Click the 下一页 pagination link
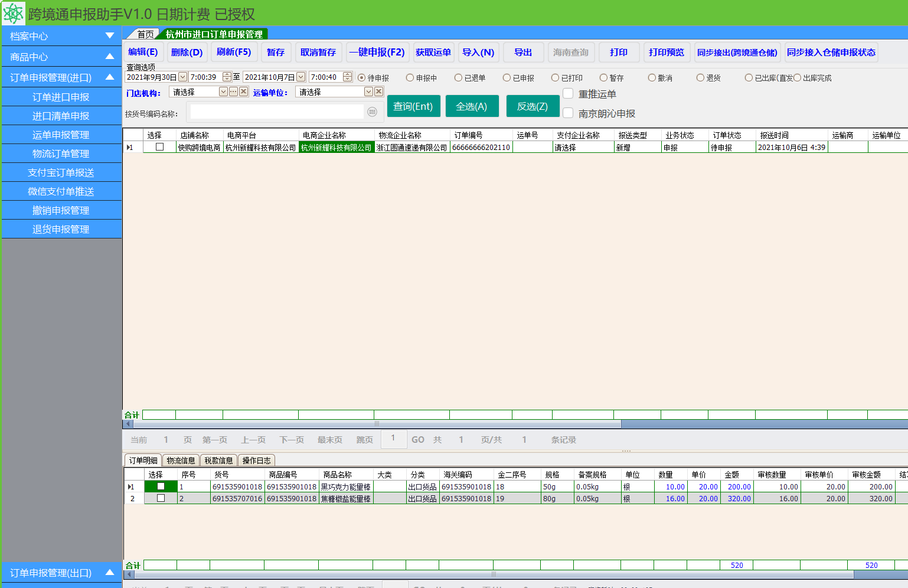The image size is (908, 588). [292, 440]
